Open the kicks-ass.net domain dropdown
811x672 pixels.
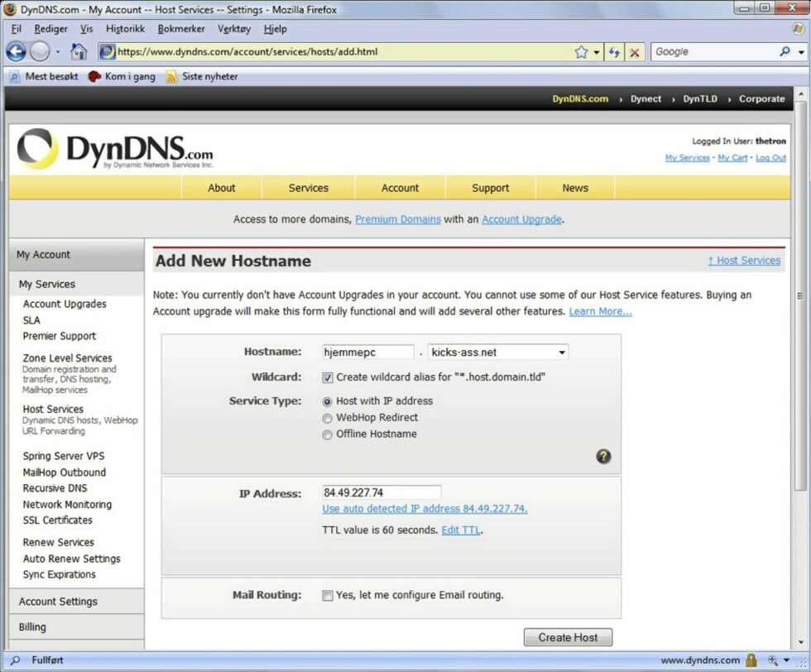pyautogui.click(x=498, y=353)
